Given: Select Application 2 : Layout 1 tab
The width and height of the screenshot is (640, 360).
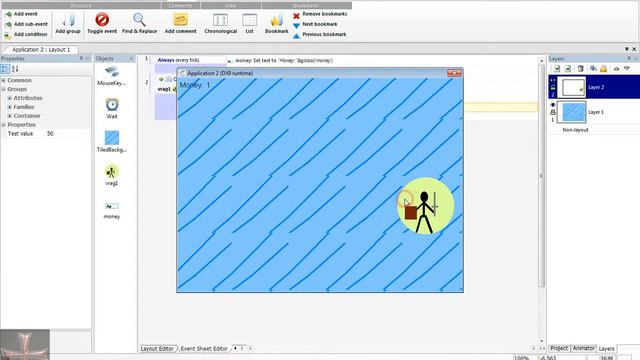Looking at the screenshot, I should coord(41,49).
